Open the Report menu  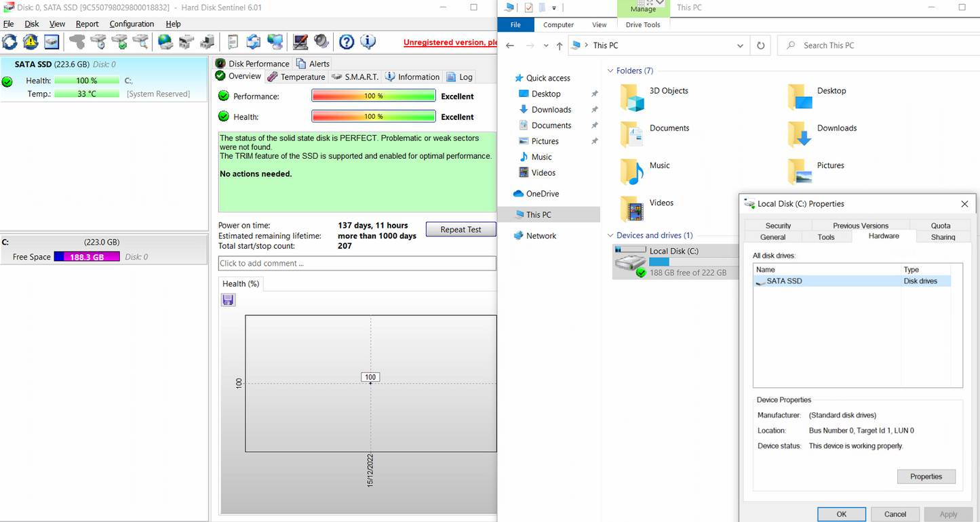click(x=87, y=24)
